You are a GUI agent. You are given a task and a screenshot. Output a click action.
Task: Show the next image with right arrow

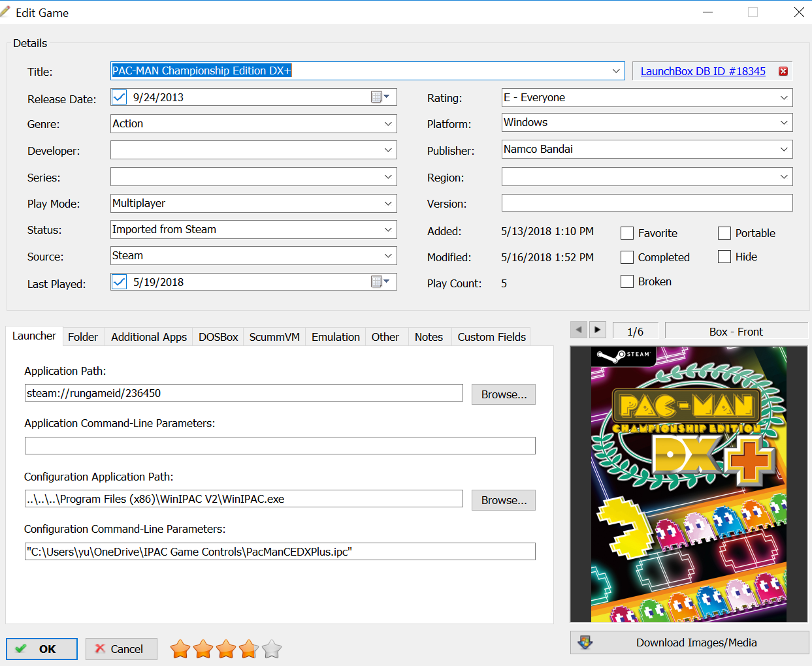(598, 330)
